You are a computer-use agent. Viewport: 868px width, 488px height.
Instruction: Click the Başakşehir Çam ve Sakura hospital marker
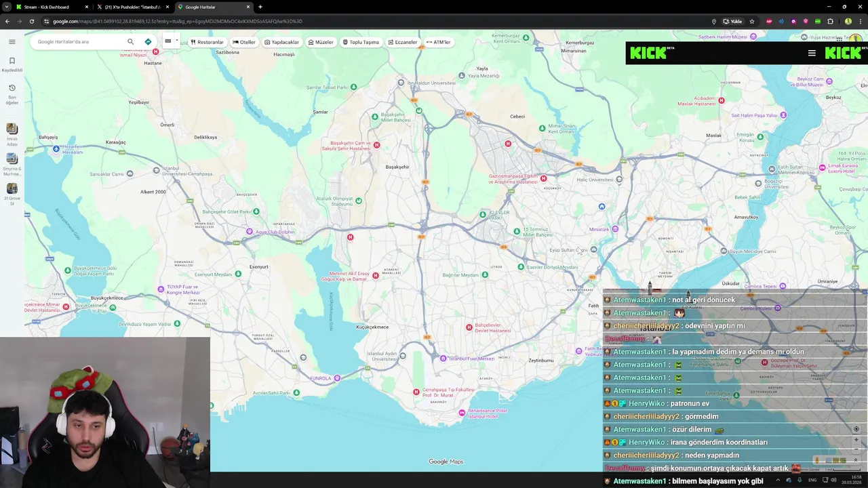tap(376, 145)
